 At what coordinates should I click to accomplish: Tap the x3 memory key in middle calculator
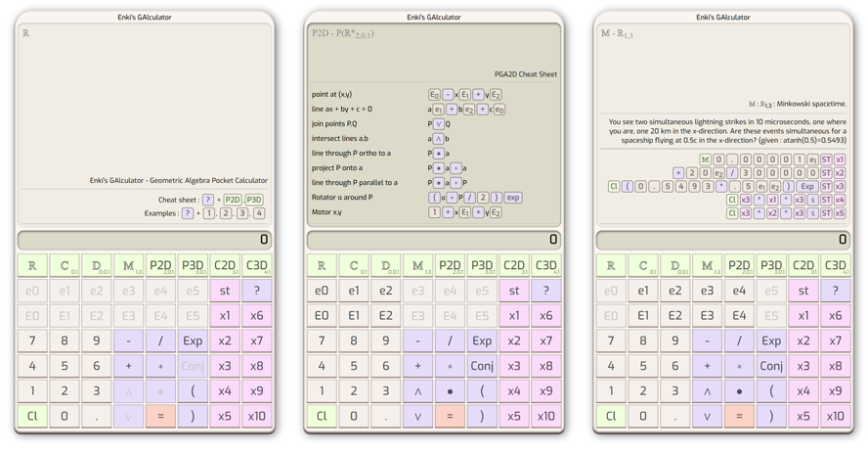click(514, 366)
